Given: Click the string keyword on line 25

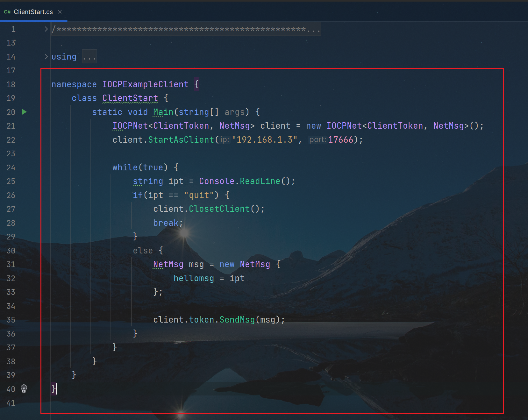Looking at the screenshot, I should point(148,181).
